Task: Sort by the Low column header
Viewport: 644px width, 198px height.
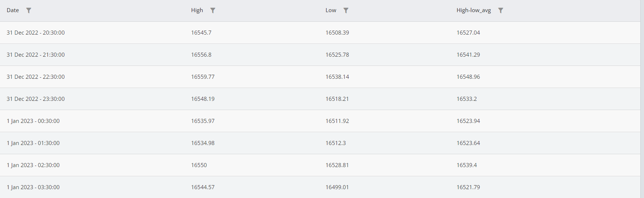Action: click(331, 10)
